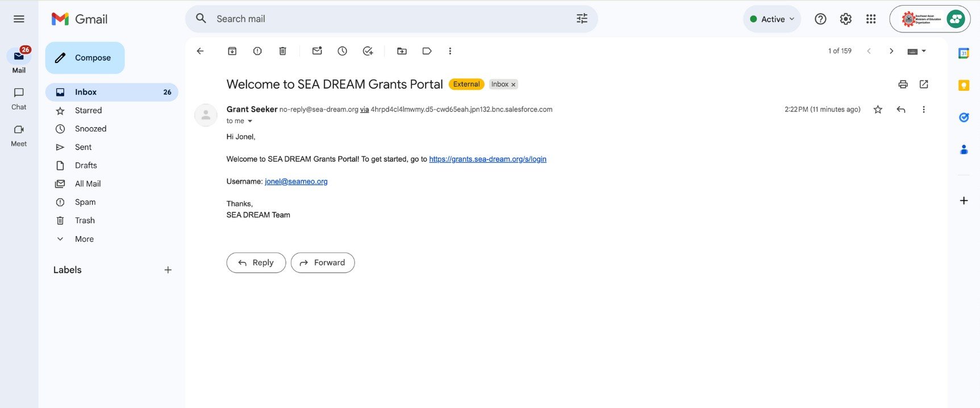
Task: Open the Inbox folder
Action: (x=112, y=92)
